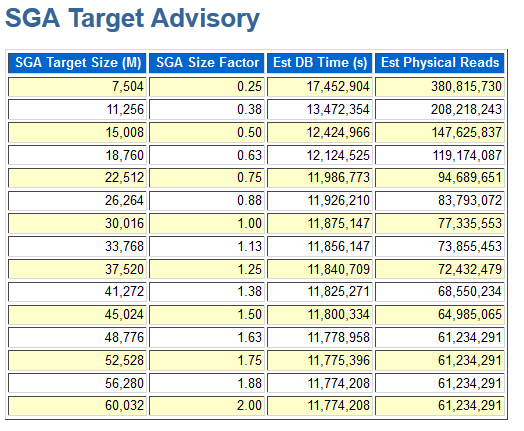Select the DB time cell 11,800,334

[x=319, y=315]
